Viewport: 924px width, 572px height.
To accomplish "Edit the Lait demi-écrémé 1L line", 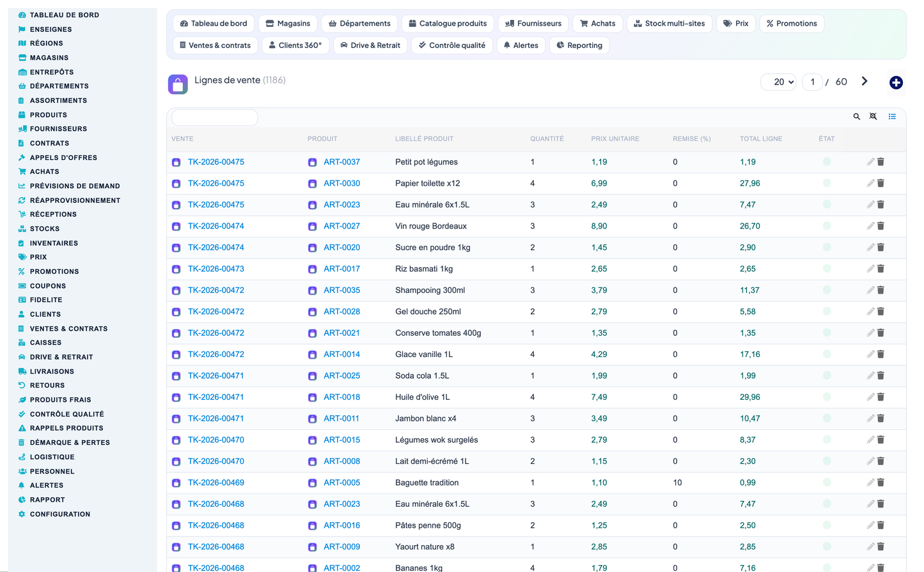I will click(x=870, y=461).
